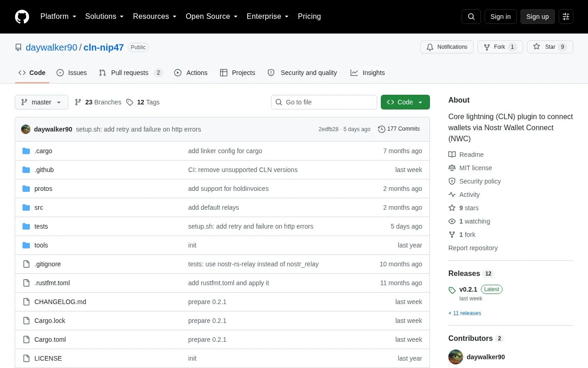Switch to the Issues tab
This screenshot has height=368, width=588.
pos(72,73)
